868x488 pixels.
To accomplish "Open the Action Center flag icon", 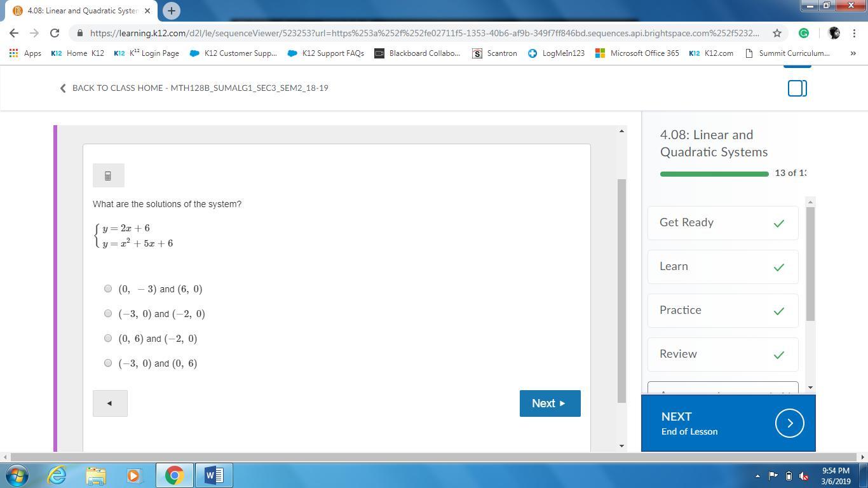I will pyautogui.click(x=773, y=475).
